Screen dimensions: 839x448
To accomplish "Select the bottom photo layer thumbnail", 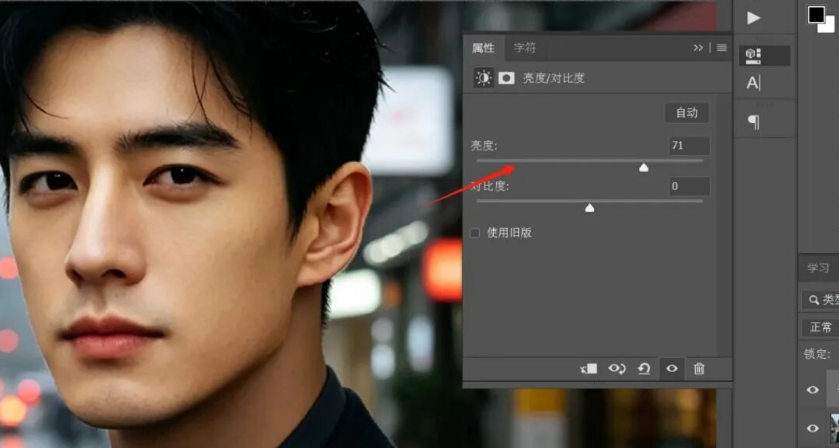I will pyautogui.click(x=835, y=428).
